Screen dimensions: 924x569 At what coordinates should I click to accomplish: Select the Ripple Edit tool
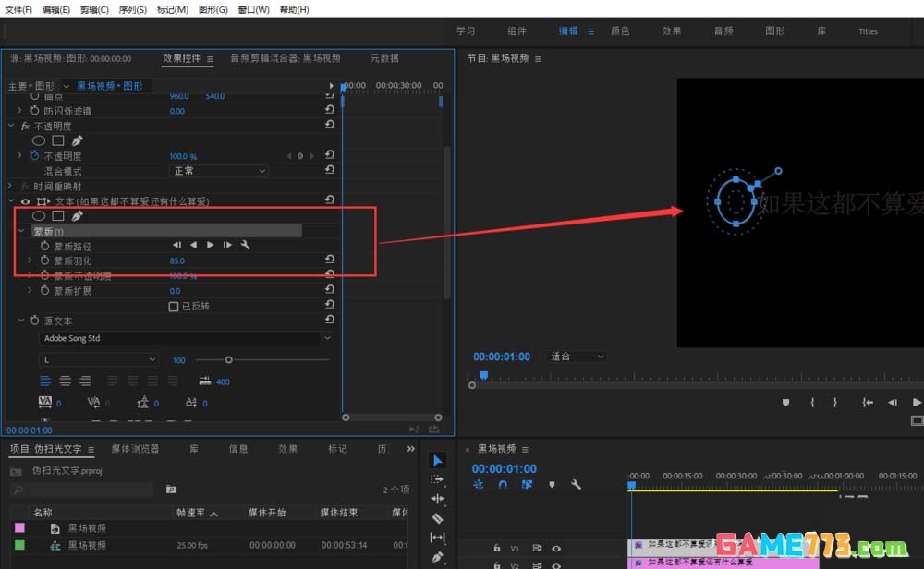437,499
